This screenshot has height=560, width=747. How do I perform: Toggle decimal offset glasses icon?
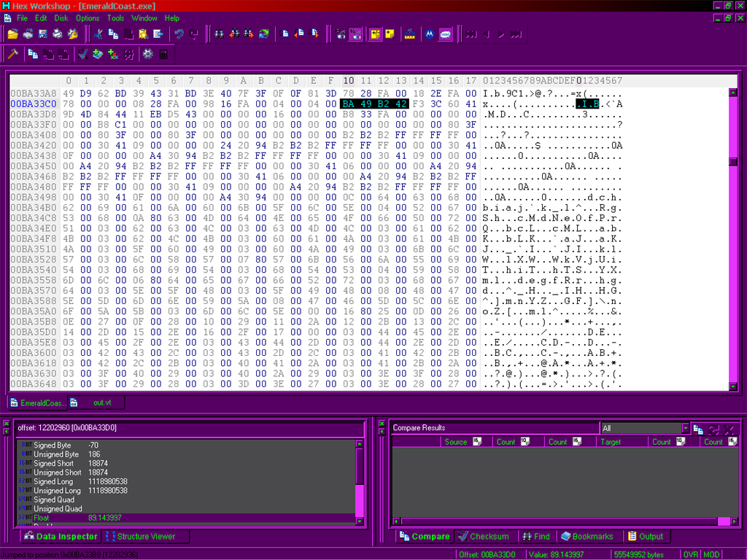340,34
